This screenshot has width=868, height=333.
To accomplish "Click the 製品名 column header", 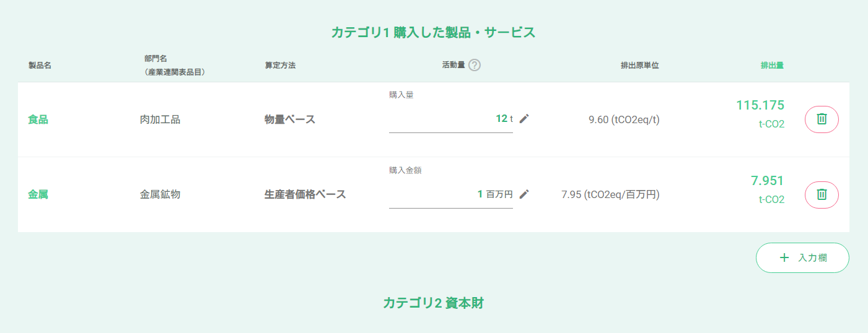I will [40, 66].
